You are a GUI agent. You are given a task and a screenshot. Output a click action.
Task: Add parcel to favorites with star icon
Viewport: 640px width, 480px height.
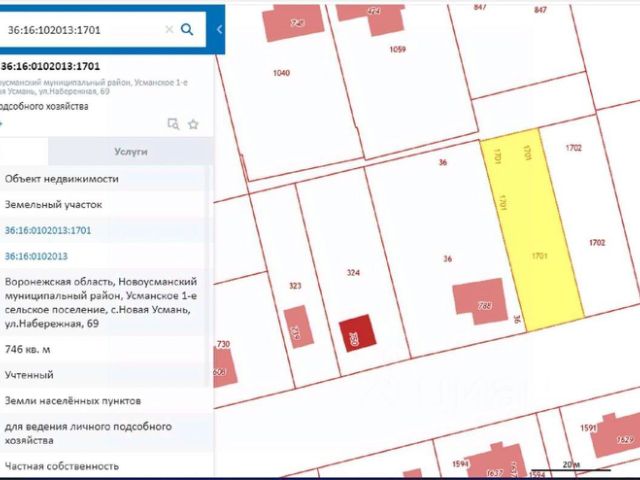pyautogui.click(x=193, y=124)
